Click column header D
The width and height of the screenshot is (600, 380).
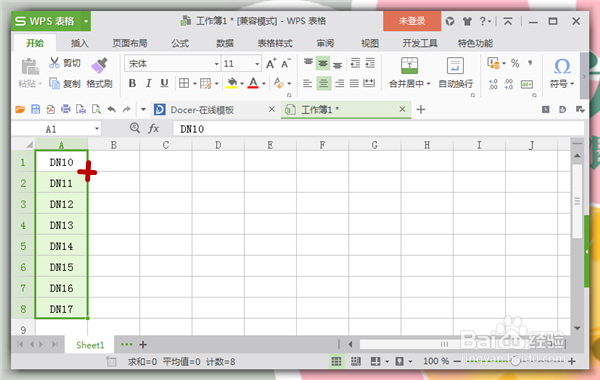(218, 145)
